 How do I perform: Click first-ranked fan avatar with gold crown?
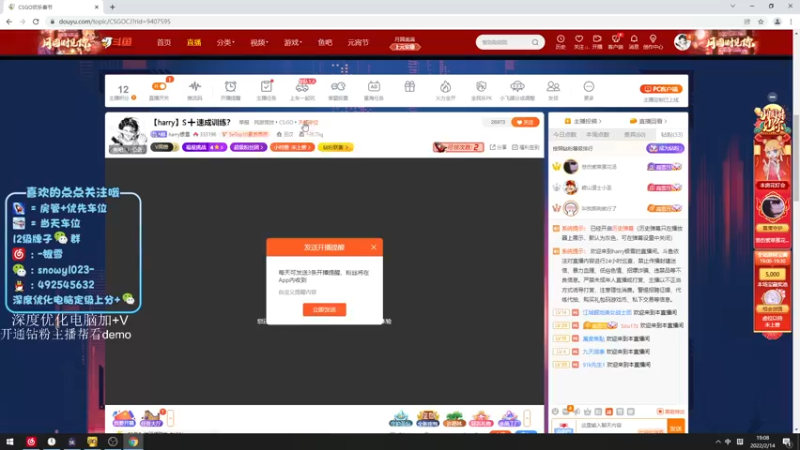pos(570,166)
